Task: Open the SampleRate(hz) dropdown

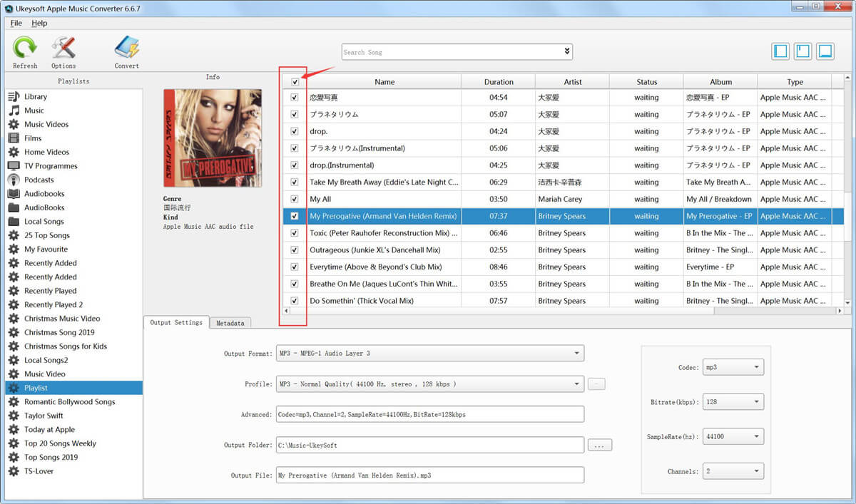Action: pos(733,436)
